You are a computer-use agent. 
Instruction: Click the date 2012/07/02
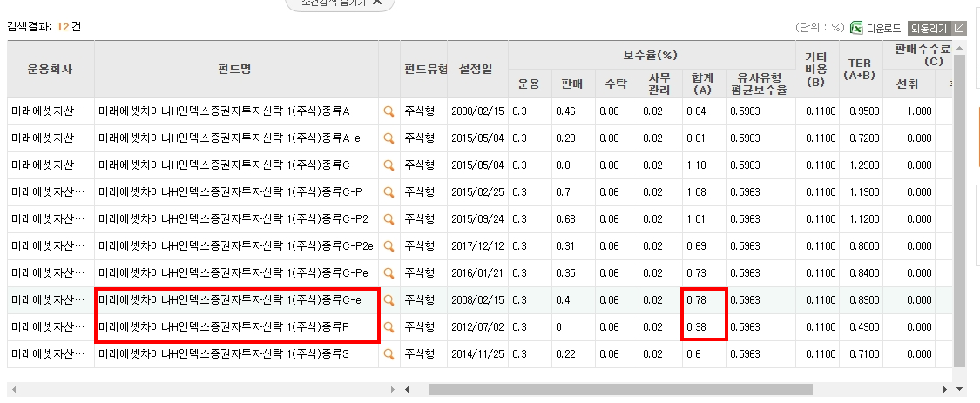click(x=477, y=327)
